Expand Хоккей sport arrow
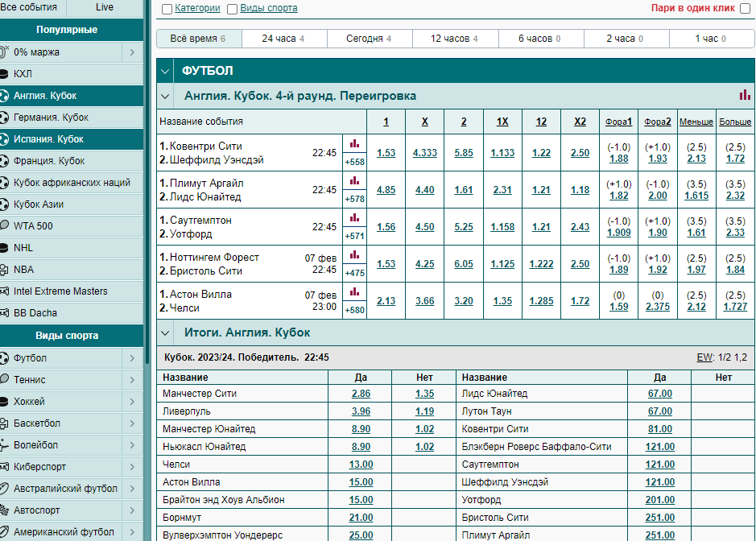Screen dimensions: 756x541 pyautogui.click(x=132, y=402)
